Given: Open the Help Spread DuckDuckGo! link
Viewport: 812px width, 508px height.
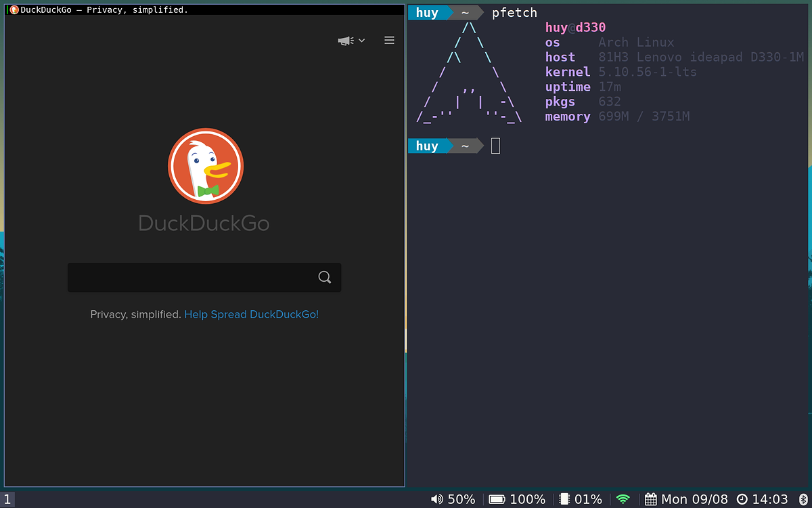Looking at the screenshot, I should click(x=251, y=314).
